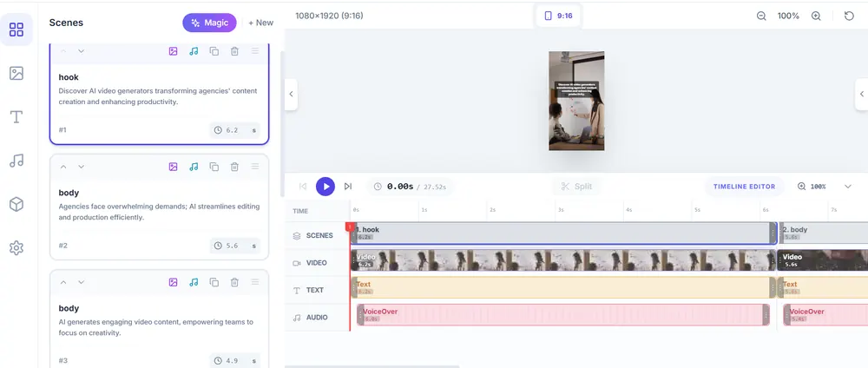Open the Music sidebar icon
The image size is (868, 368).
pos(16,161)
